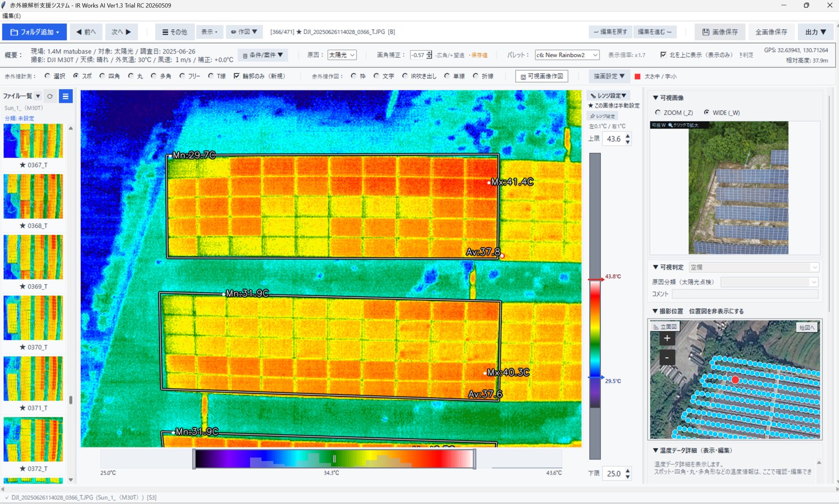Image resolution: width=839 pixels, height=504 pixels.
Task: Click the histogram palette range bar
Action: click(334, 459)
